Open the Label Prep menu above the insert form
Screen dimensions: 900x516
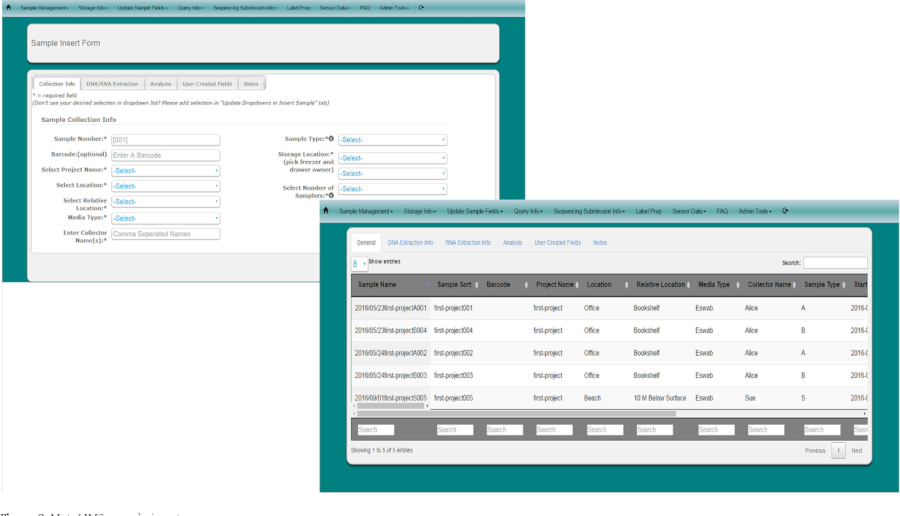click(300, 7)
